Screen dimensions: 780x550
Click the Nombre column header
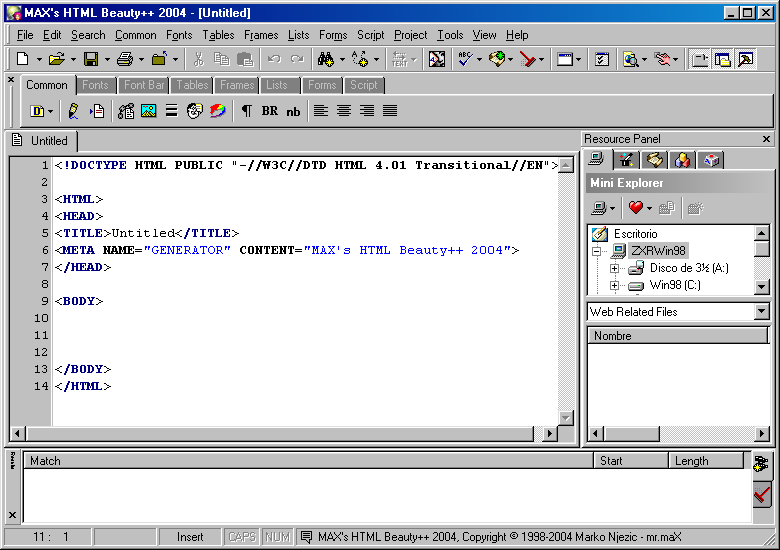tap(678, 336)
